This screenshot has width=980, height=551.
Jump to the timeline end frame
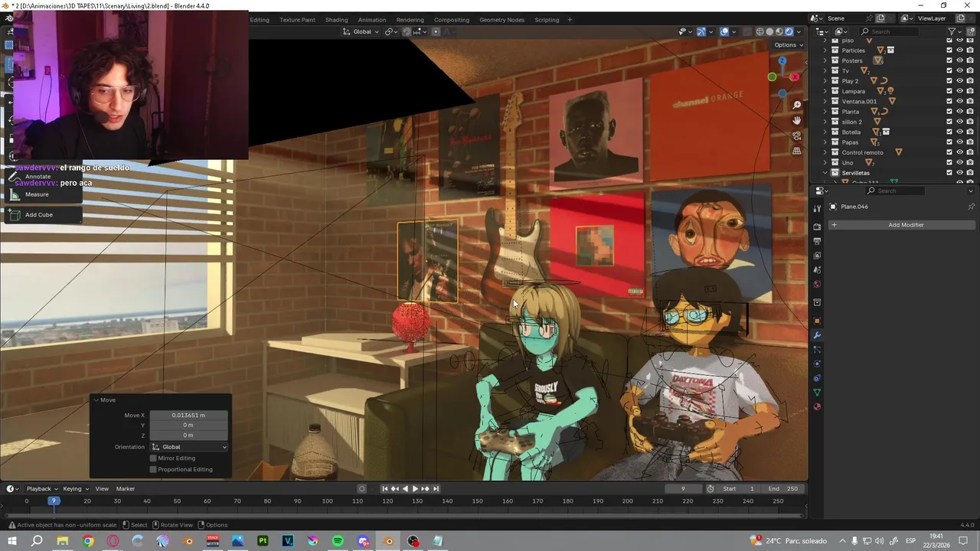tap(436, 489)
